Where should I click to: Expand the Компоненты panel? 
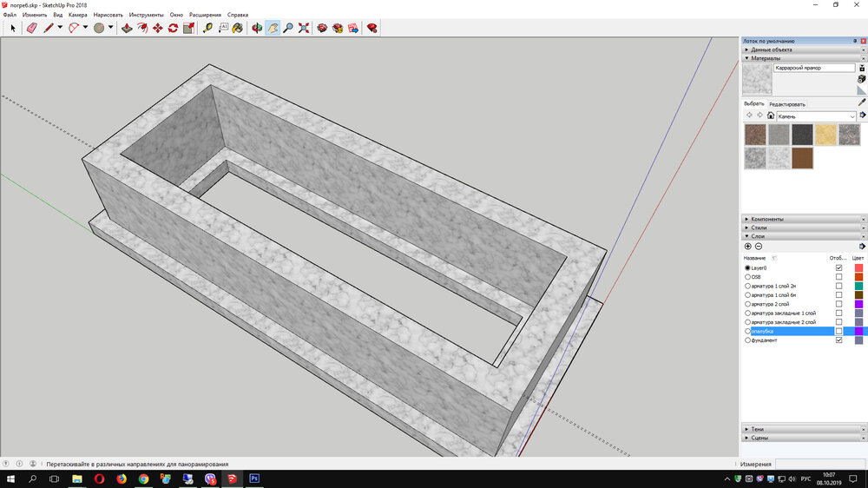767,219
